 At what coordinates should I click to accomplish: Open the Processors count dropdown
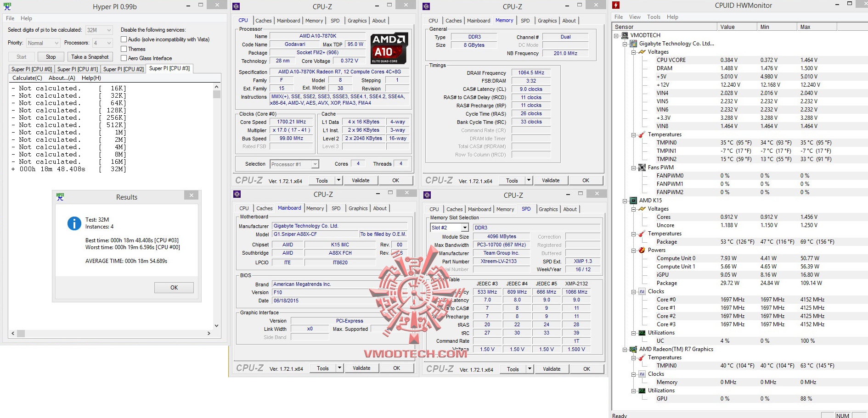pyautogui.click(x=102, y=43)
